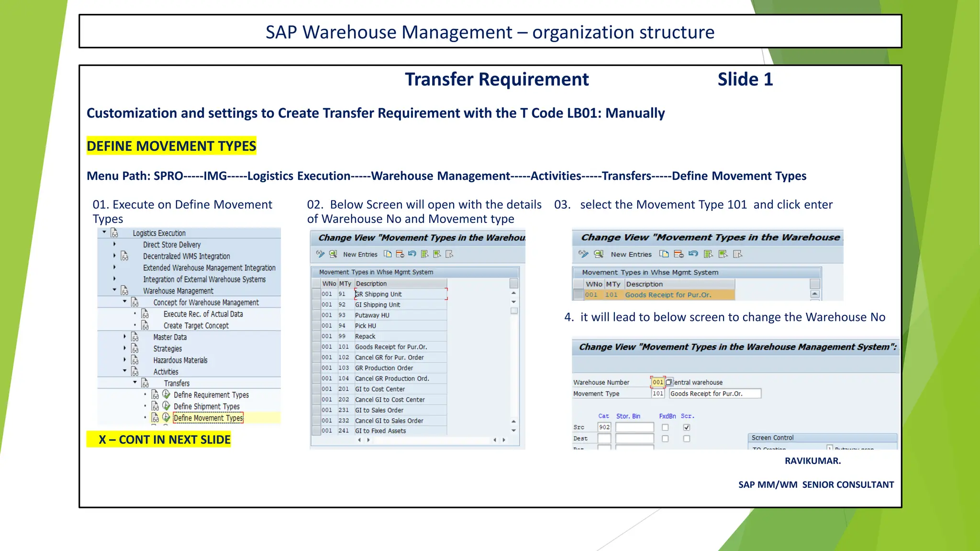This screenshot has height=551, width=980.
Task: Click the WNo column header in right table
Action: (594, 284)
